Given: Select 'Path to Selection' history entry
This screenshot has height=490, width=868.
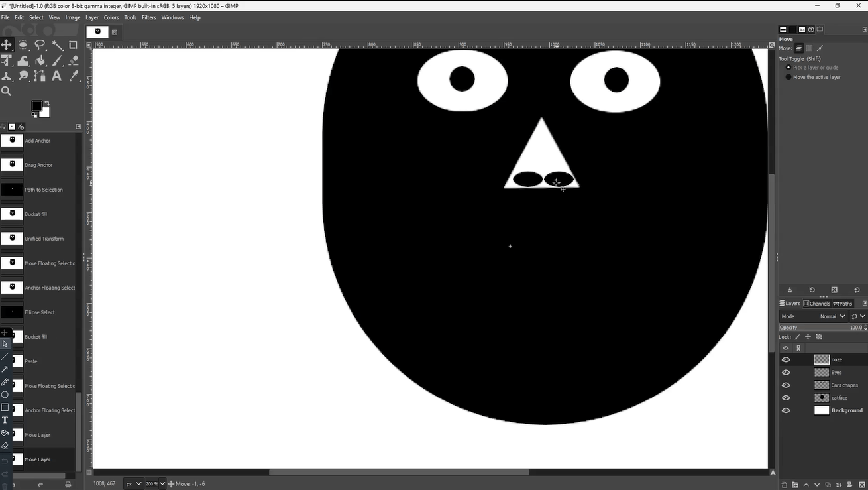Looking at the screenshot, I should tap(38, 190).
